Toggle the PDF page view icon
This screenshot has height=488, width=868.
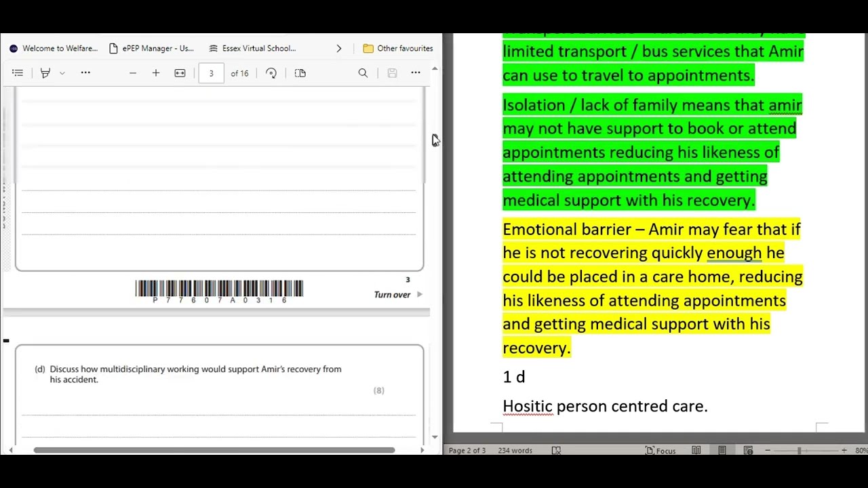point(300,73)
